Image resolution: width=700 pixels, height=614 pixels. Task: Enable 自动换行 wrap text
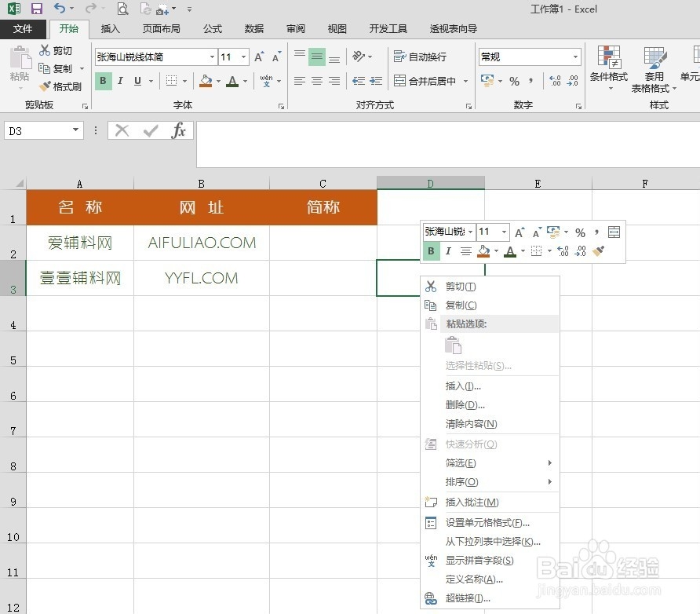click(420, 57)
